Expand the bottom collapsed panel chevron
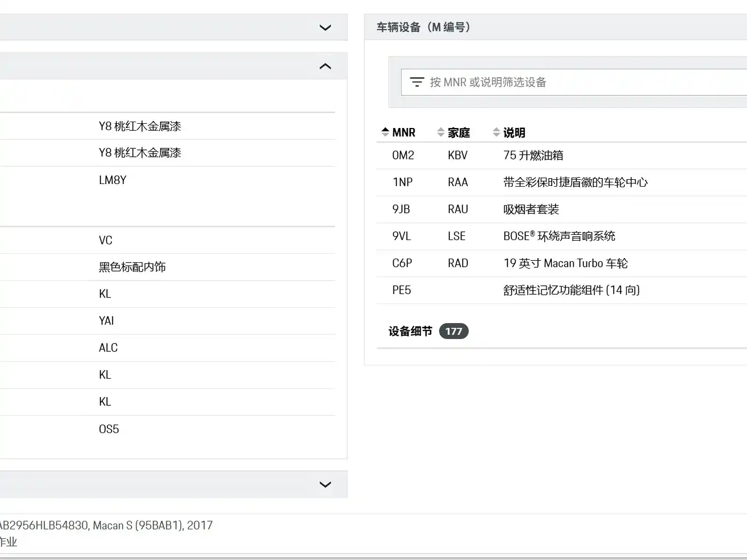The width and height of the screenshot is (747, 560). 325,484
